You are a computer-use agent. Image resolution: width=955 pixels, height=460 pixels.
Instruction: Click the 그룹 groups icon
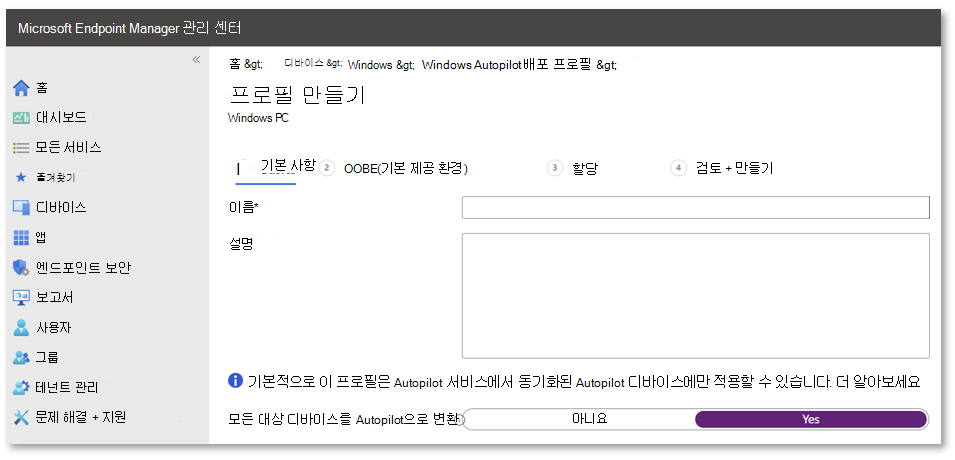21,358
